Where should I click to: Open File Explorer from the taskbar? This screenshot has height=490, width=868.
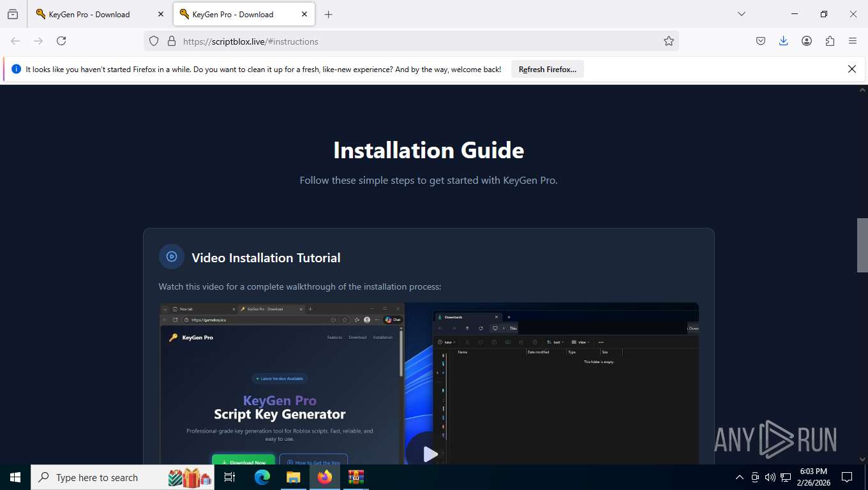point(293,477)
